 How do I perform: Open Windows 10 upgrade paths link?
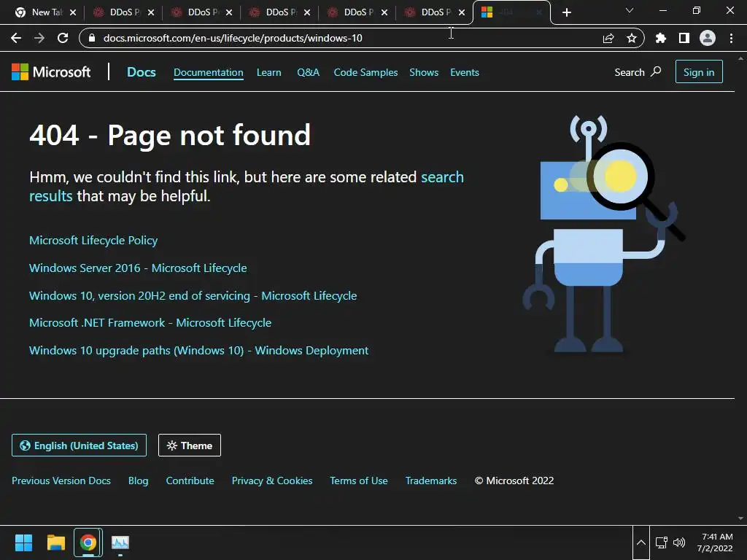[x=198, y=351]
